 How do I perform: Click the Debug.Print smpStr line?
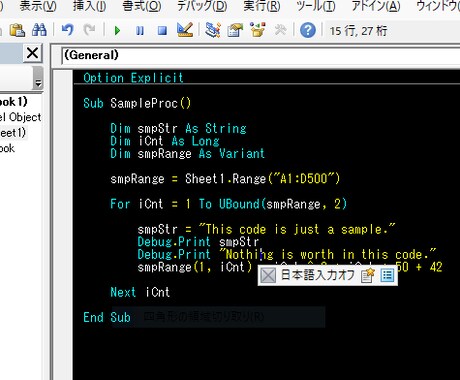point(198,242)
